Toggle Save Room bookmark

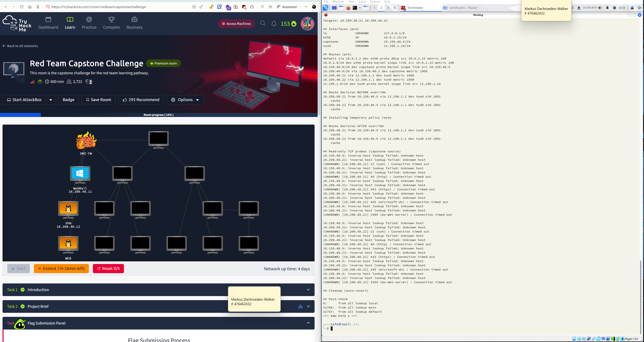tap(98, 100)
